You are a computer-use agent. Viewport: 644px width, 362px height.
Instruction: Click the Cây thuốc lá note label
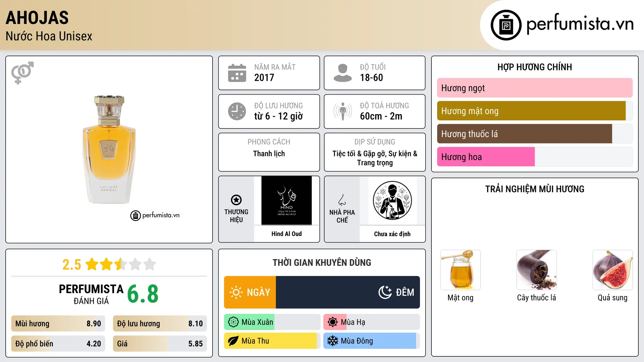(536, 298)
